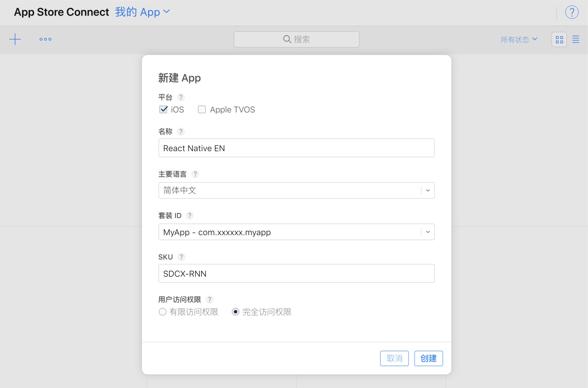This screenshot has width=588, height=388.
Task: Open the 我的 App dropdown menu
Action: click(142, 12)
